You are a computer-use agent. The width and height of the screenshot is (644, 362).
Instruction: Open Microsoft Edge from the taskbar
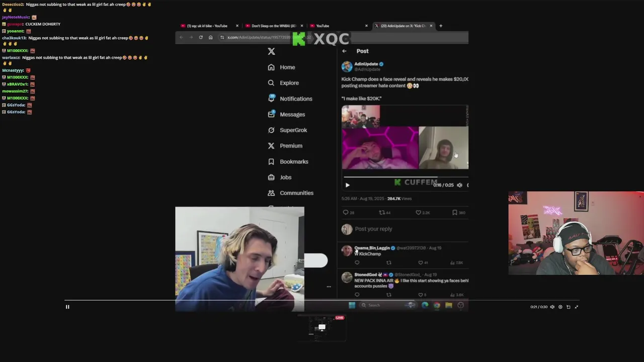click(425, 305)
